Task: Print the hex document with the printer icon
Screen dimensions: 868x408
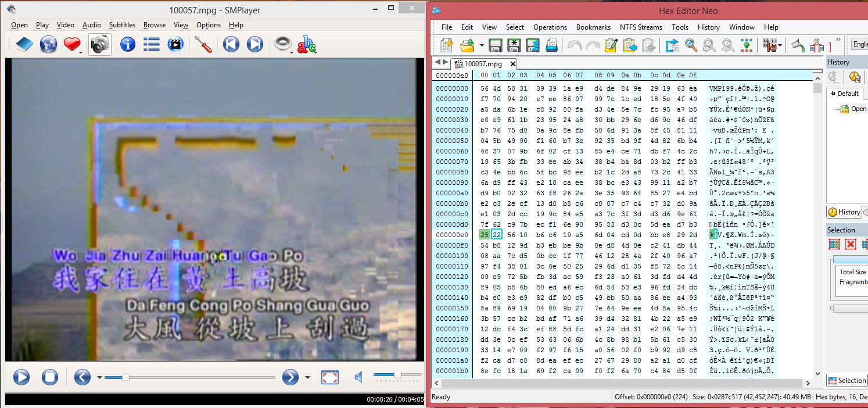Action: pyautogui.click(x=551, y=45)
